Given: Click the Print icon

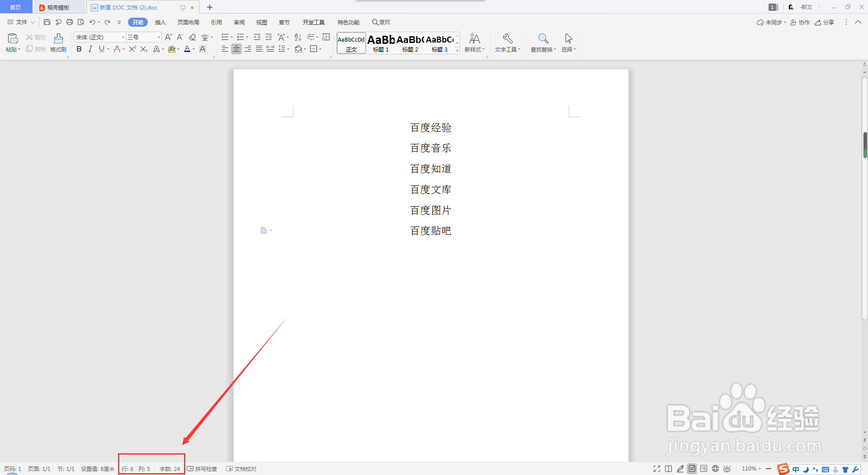Looking at the screenshot, I should 70,22.
